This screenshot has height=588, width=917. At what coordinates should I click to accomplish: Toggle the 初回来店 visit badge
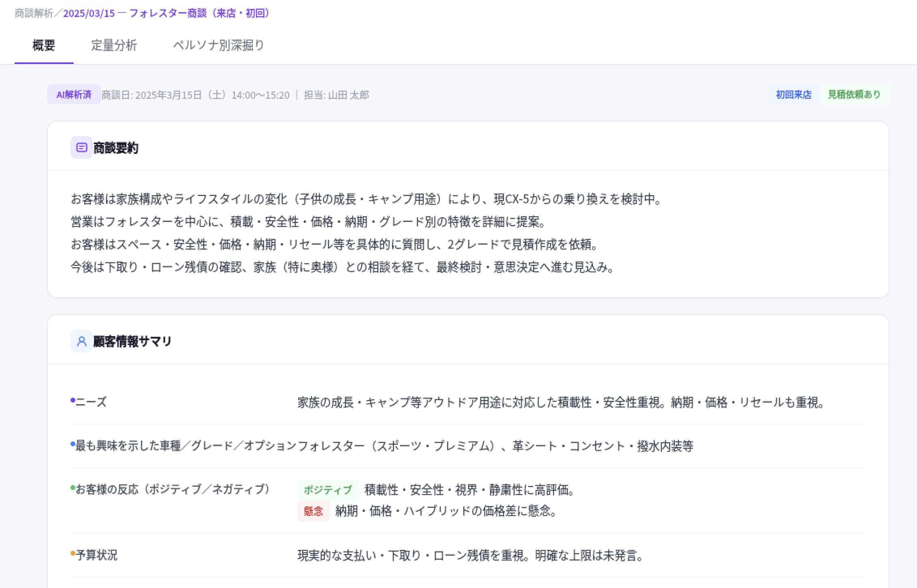[x=793, y=94]
